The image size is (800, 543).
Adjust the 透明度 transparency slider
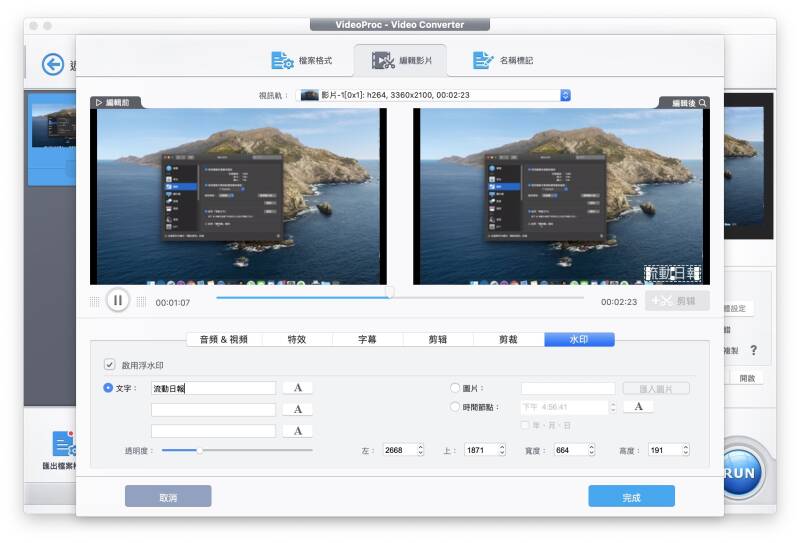(199, 451)
